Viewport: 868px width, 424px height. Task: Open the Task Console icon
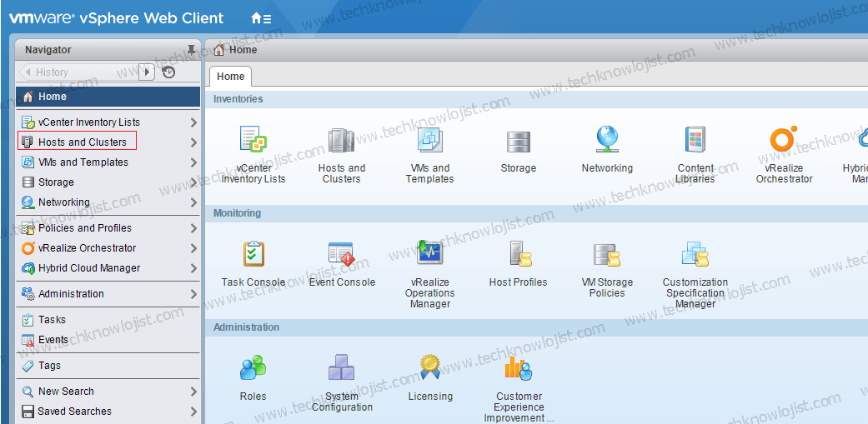(253, 254)
